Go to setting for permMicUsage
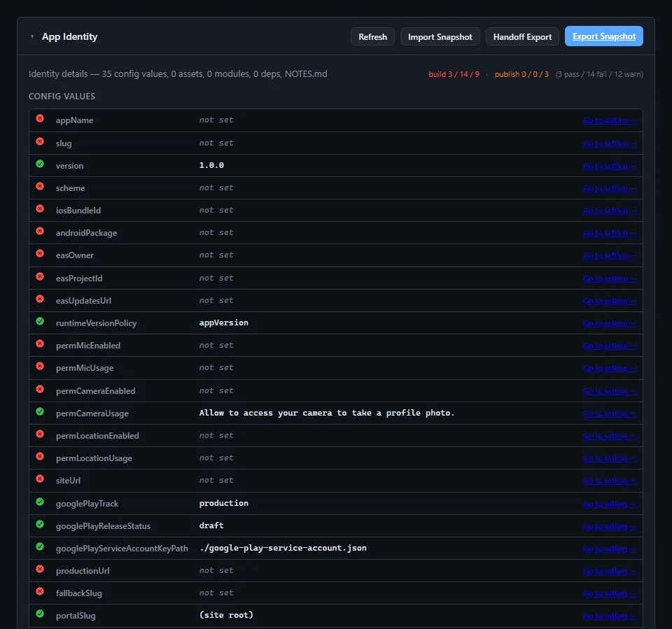Screen dimensions: 672x629 point(610,368)
